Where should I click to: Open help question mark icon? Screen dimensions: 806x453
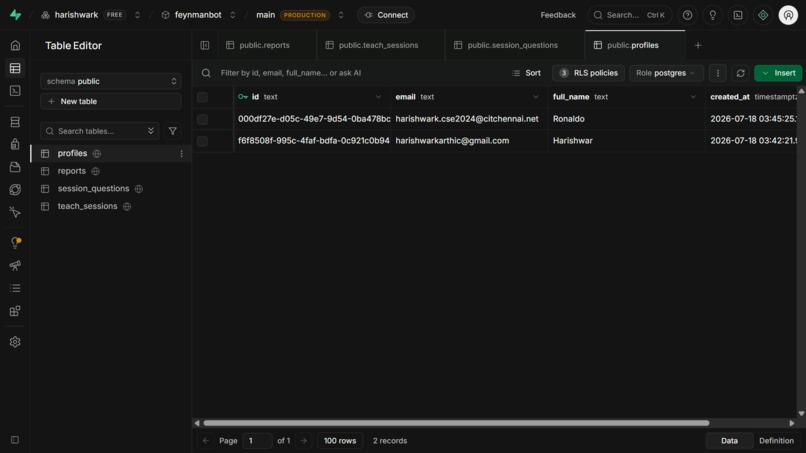coord(687,15)
